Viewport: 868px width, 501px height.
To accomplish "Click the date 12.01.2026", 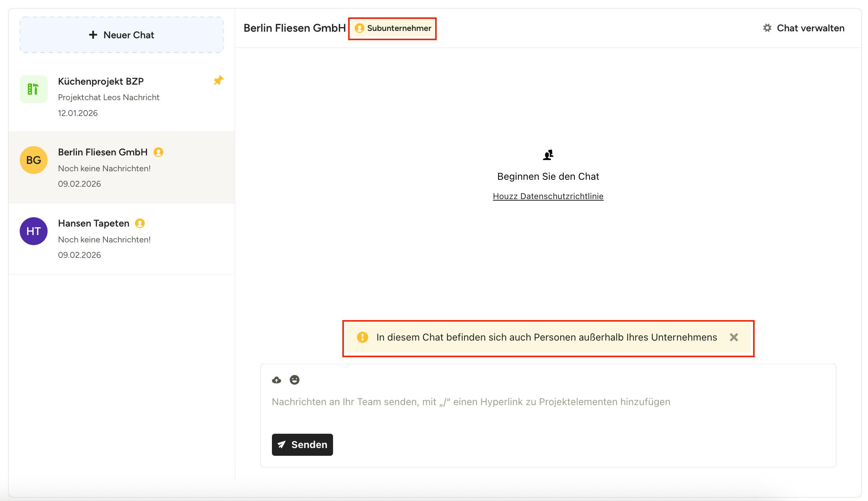I will point(78,113).
